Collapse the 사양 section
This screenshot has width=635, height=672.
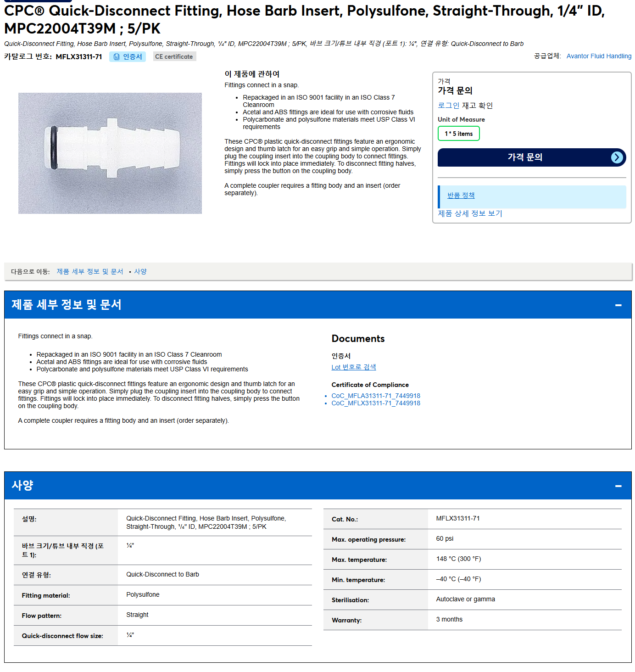pyautogui.click(x=618, y=486)
